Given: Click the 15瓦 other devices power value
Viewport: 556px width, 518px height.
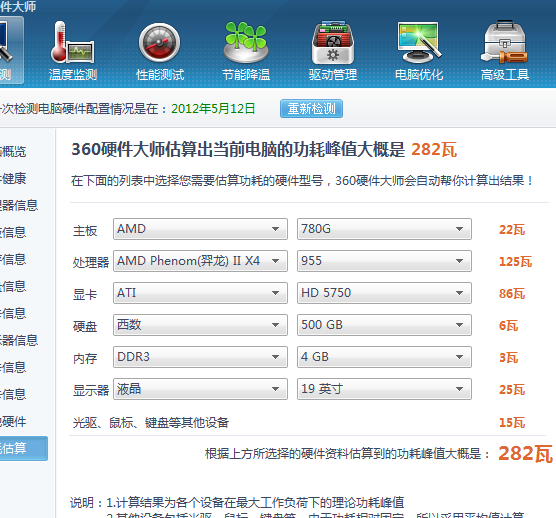Looking at the screenshot, I should (x=512, y=422).
